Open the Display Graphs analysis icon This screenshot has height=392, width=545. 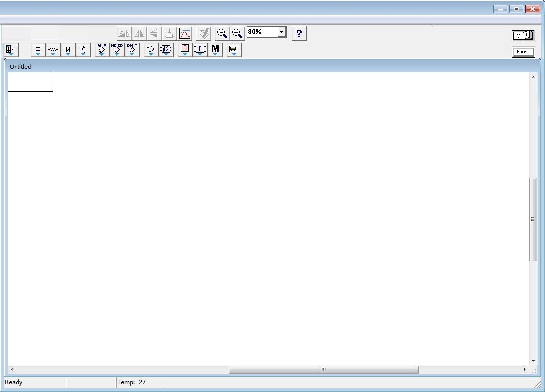(184, 33)
